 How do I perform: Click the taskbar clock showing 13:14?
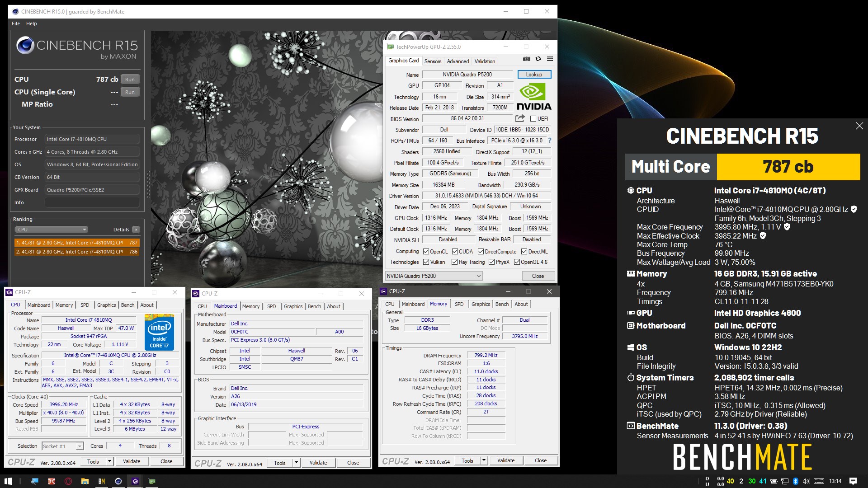pyautogui.click(x=835, y=481)
